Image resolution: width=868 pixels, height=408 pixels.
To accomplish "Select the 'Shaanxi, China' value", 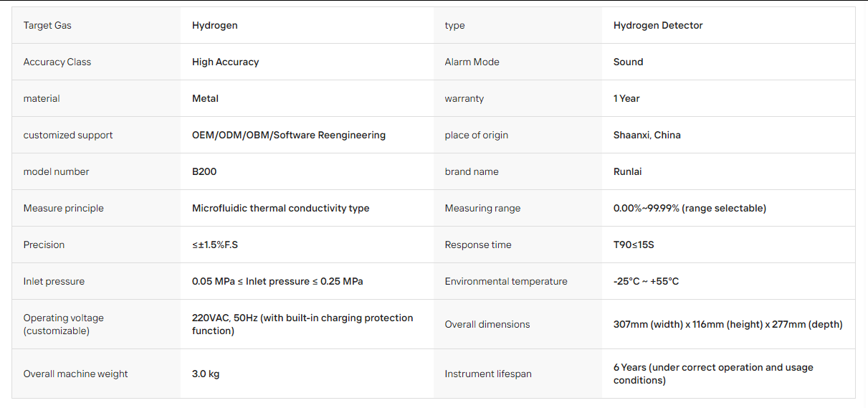I will pos(647,135).
